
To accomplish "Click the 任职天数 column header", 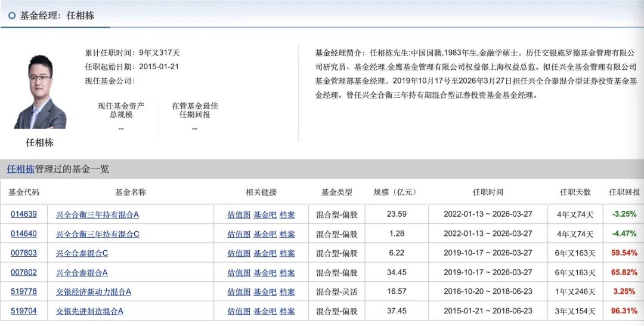I will tap(575, 192).
